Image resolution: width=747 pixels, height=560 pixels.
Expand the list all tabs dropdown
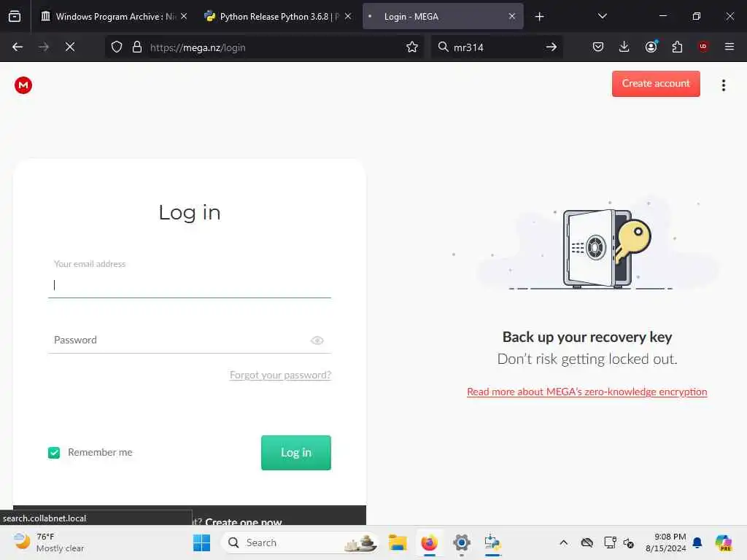point(602,16)
